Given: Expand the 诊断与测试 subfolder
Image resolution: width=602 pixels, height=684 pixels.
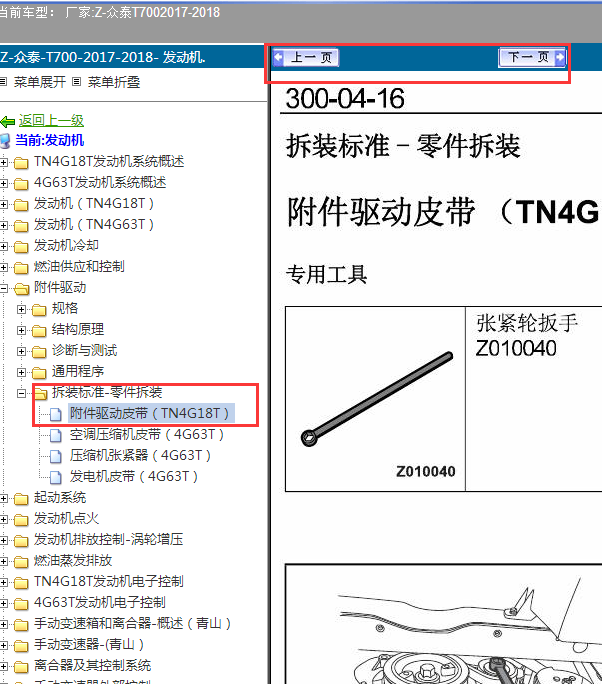Looking at the screenshot, I should (22, 350).
